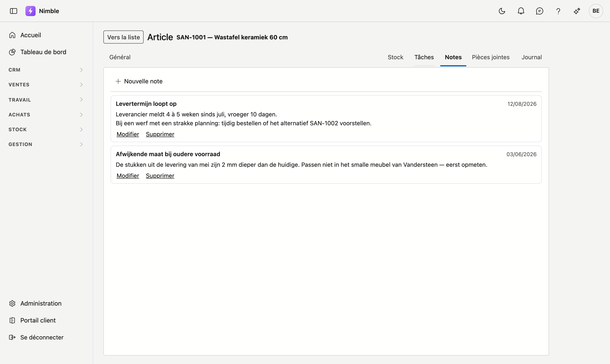Open Administration in the sidebar
The height and width of the screenshot is (364, 610).
click(x=41, y=303)
